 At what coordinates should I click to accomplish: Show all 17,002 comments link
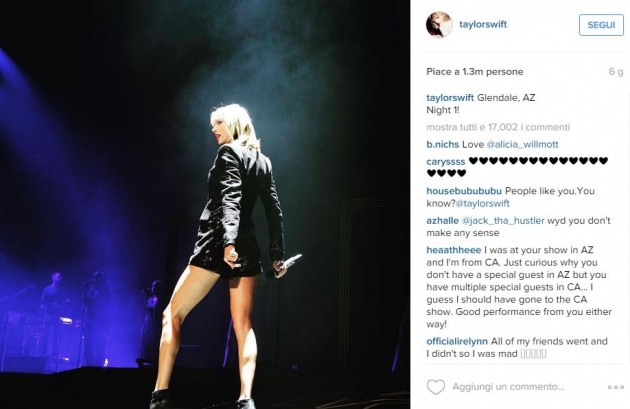point(498,127)
